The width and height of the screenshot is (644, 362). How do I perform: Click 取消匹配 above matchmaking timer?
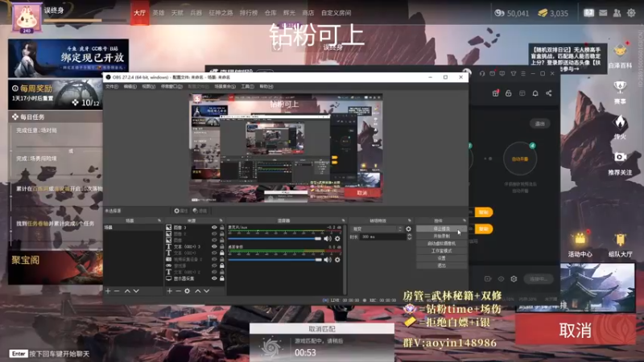322,329
